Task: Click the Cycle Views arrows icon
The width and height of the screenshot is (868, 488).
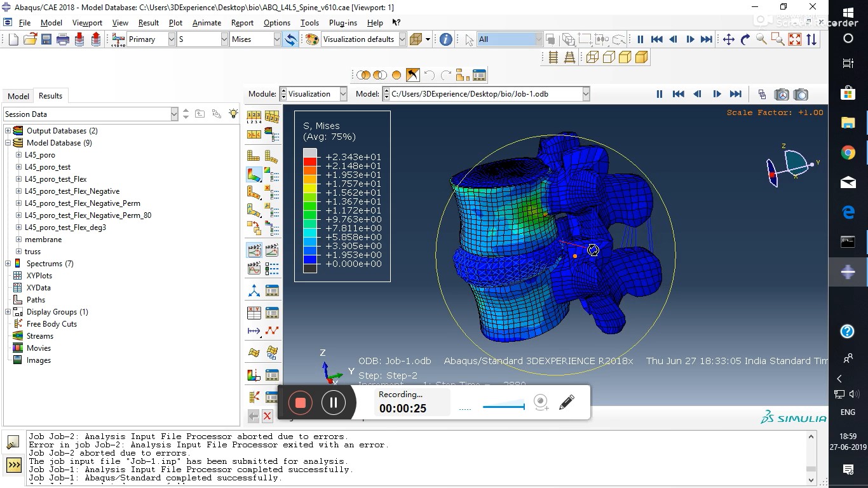Action: pos(811,39)
